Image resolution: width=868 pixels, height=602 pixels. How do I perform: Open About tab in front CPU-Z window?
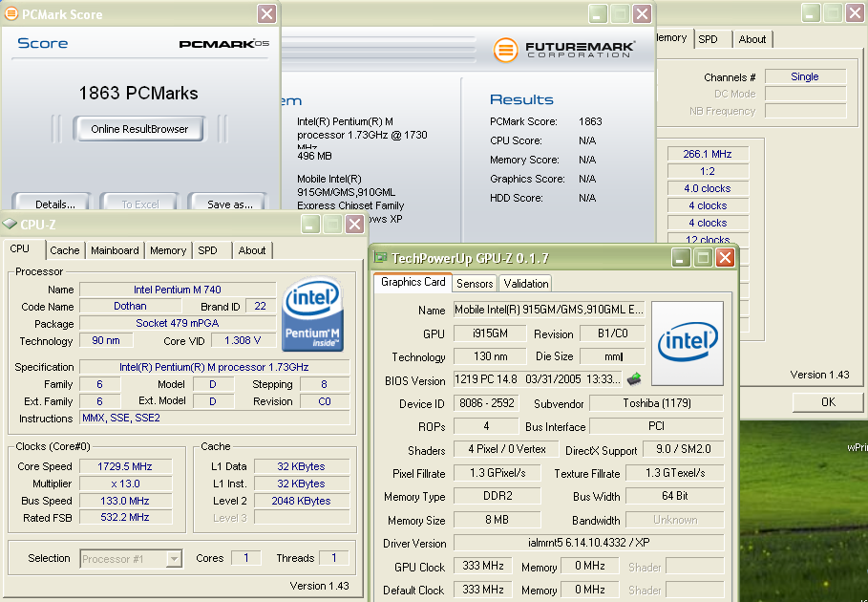click(x=252, y=250)
